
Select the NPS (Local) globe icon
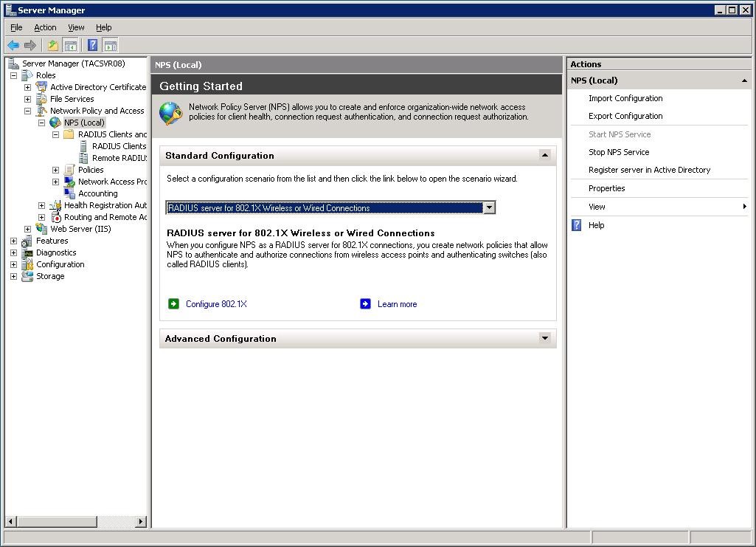[55, 123]
